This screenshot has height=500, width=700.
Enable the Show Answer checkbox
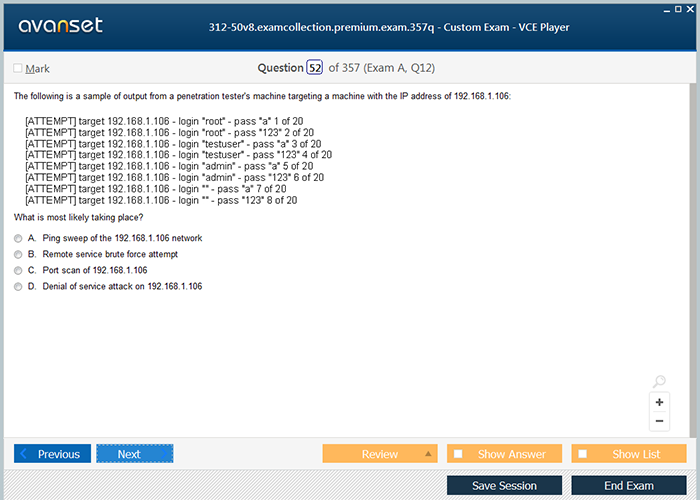tap(459, 454)
